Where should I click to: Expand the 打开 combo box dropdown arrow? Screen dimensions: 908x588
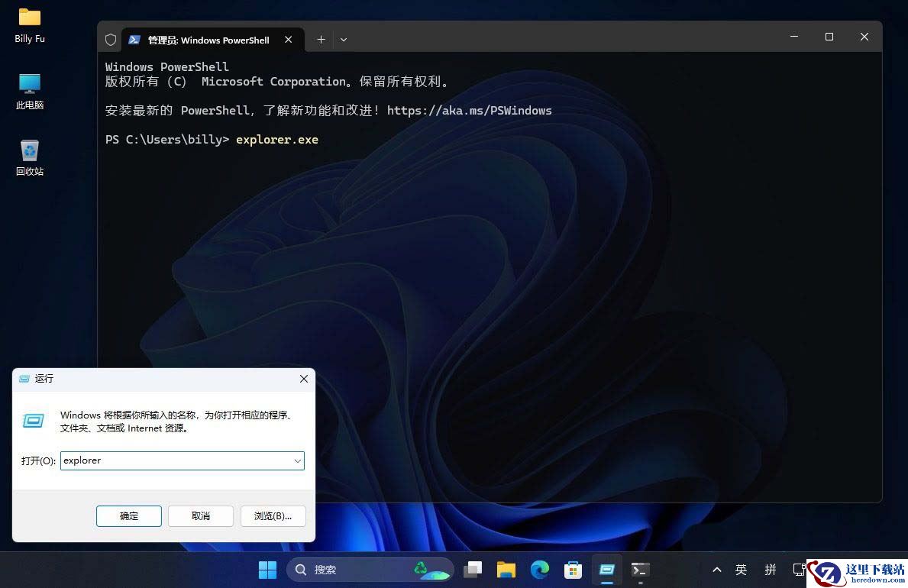[297, 460]
